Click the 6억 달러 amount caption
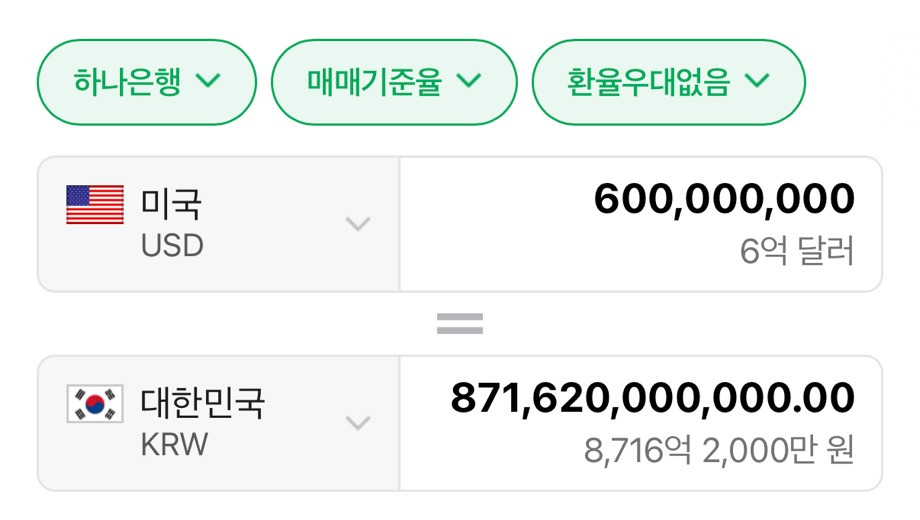This screenshot has height=520, width=920. point(797,251)
